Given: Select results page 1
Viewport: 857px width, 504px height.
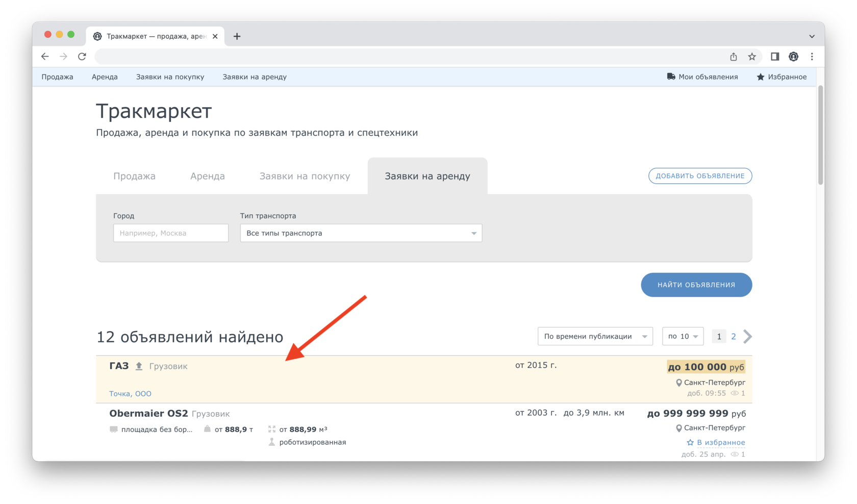Looking at the screenshot, I should tap(719, 336).
